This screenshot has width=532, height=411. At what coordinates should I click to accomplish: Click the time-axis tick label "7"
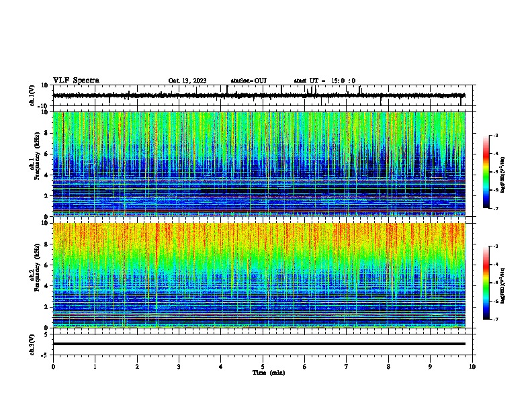point(346,367)
